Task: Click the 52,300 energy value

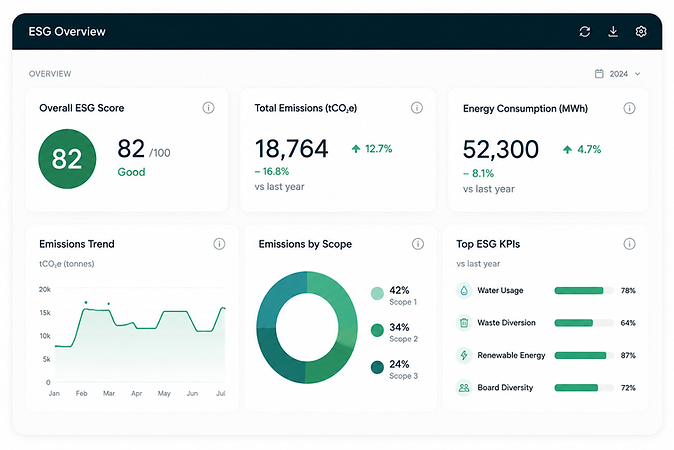Action: tap(501, 149)
